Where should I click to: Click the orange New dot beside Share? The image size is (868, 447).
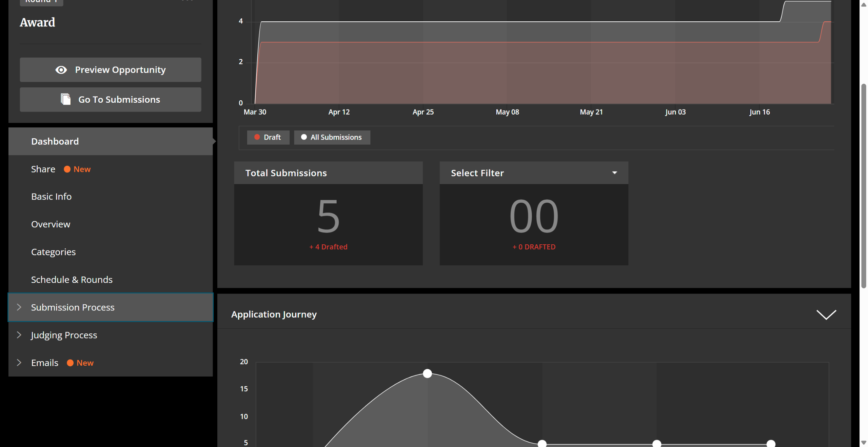[x=67, y=169]
